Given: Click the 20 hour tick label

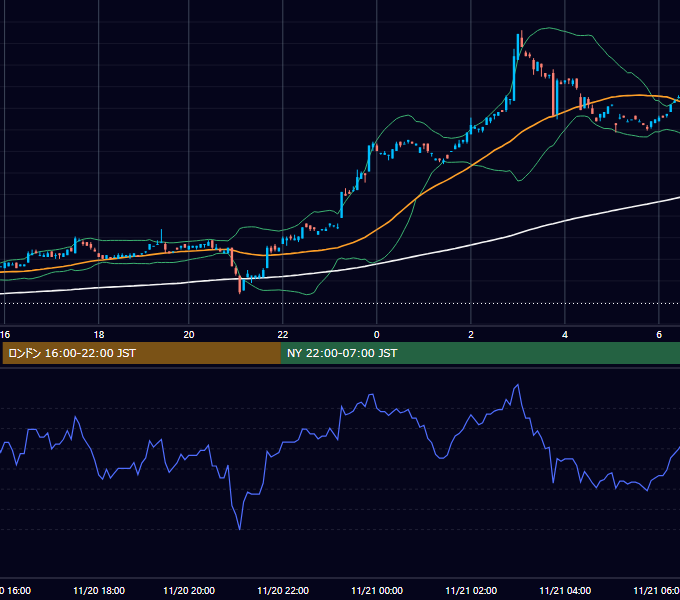Looking at the screenshot, I should pyautogui.click(x=189, y=335).
